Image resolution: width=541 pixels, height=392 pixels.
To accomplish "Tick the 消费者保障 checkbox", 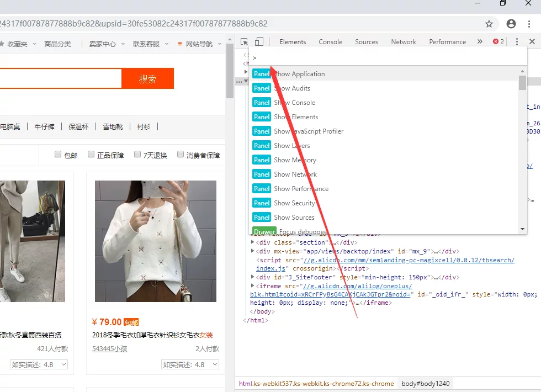I will point(181,154).
